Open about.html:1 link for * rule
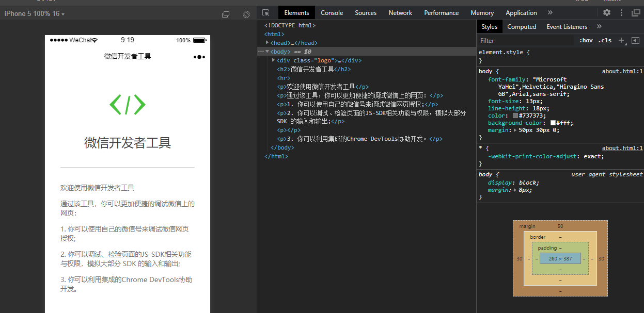Viewport: 644px width, 313px height. tap(622, 148)
